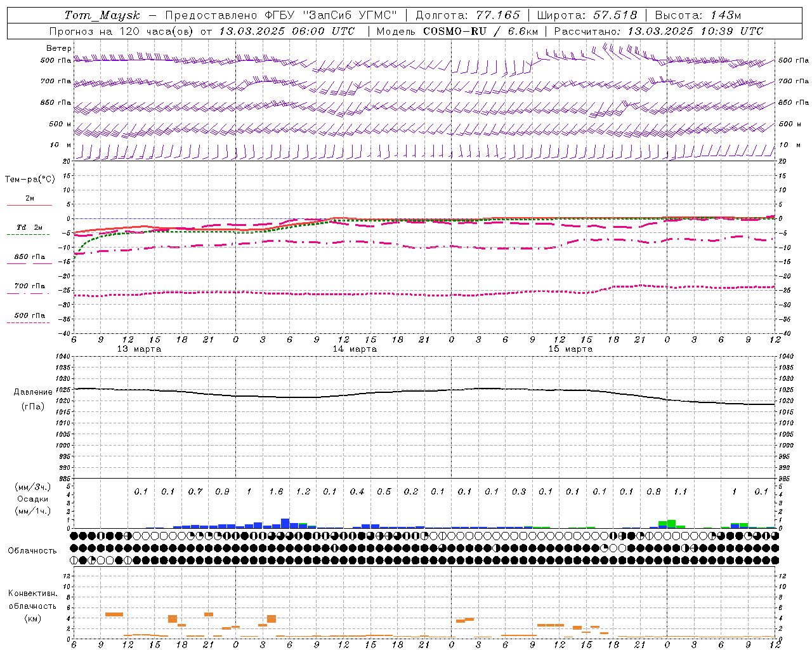Click the station name Tom_Maysk in the header

click(x=102, y=15)
